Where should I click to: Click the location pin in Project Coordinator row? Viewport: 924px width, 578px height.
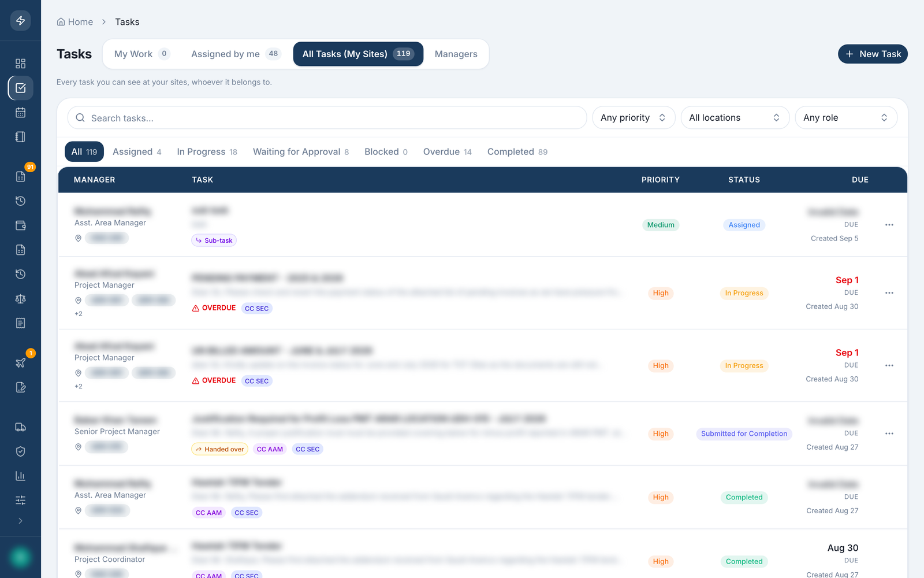click(x=78, y=574)
